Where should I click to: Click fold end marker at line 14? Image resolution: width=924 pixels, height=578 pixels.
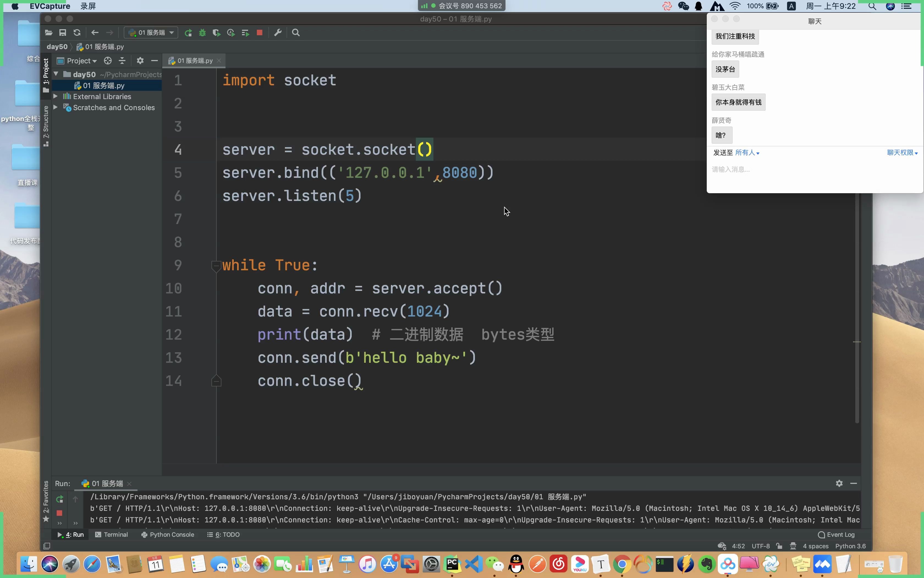[x=216, y=381]
